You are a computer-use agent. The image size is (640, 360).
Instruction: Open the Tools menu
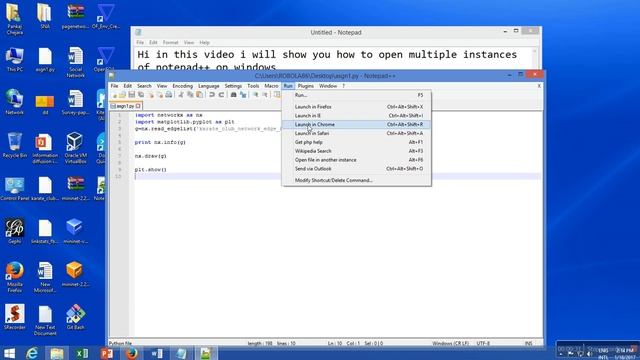pyautogui.click(x=253, y=86)
